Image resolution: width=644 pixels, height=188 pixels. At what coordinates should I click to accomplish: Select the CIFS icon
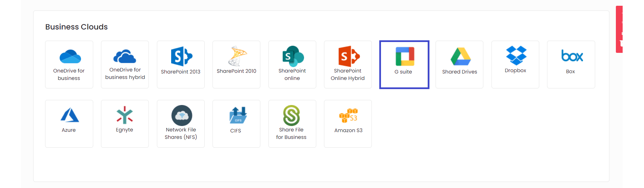[238, 115]
